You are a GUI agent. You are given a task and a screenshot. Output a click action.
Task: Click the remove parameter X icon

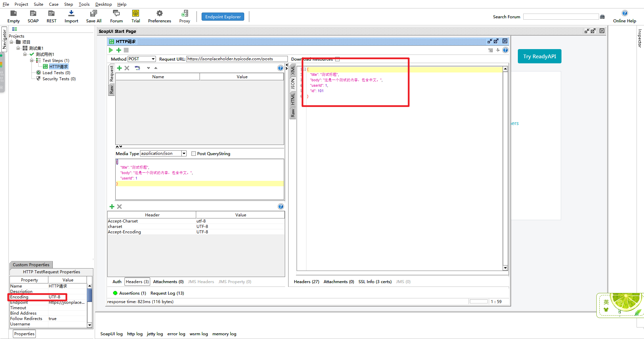coord(127,68)
